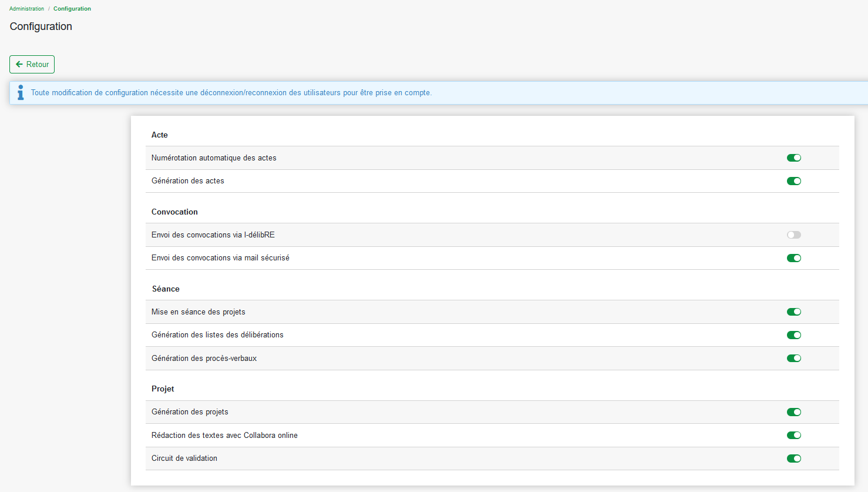
Task: Click the Retour back button
Action: point(32,64)
